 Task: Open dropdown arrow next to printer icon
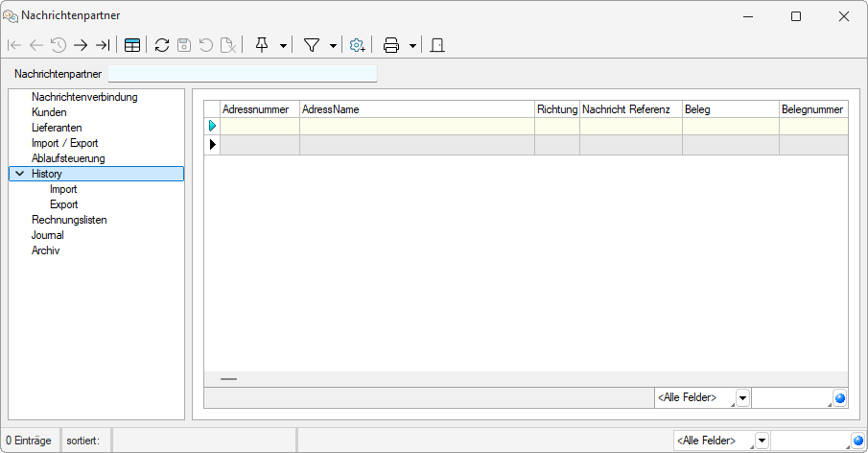[x=412, y=45]
